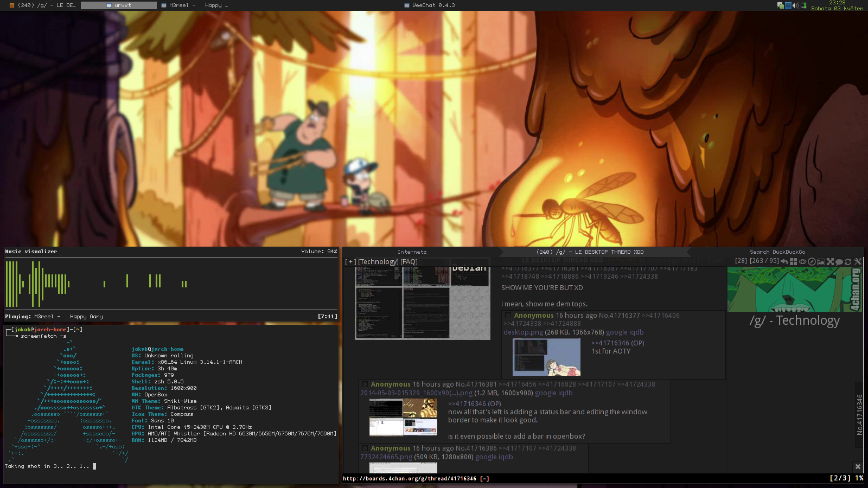Click iqdb link beside desktop.png
Image resolution: width=868 pixels, height=488 pixels.
tap(637, 332)
